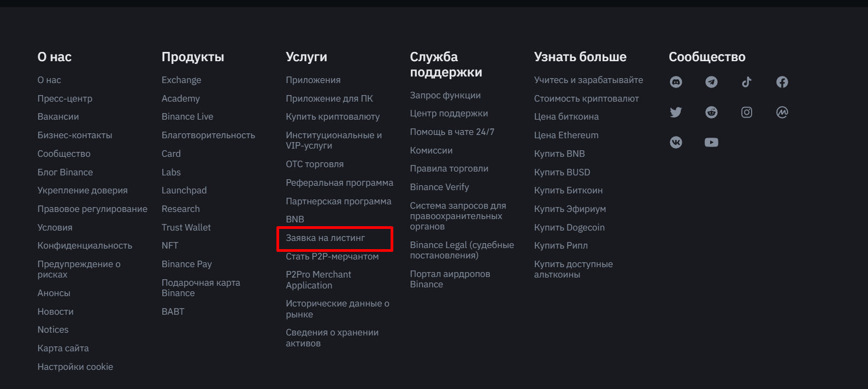
Task: Open the Academy link
Action: (181, 98)
